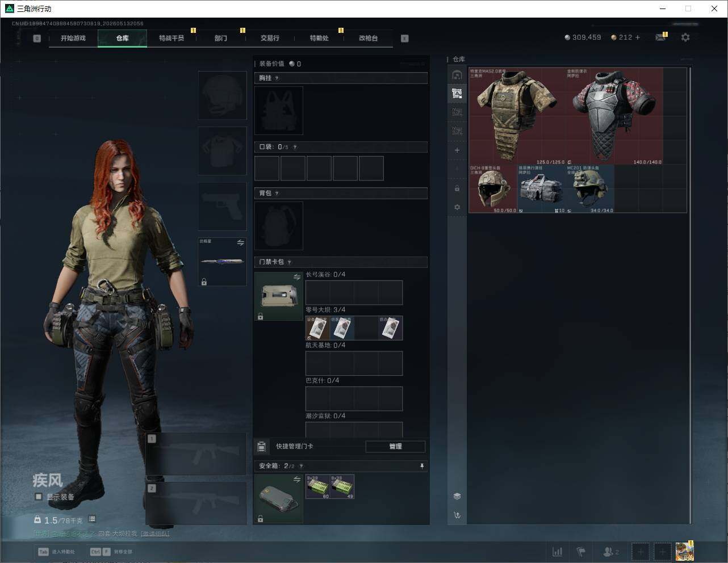This screenshot has width=728, height=563.
Task: Switch to the 仓库 tab
Action: coord(123,38)
